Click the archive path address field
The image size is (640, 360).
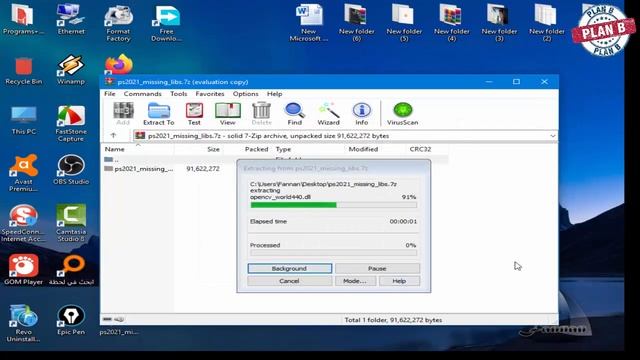click(x=345, y=136)
